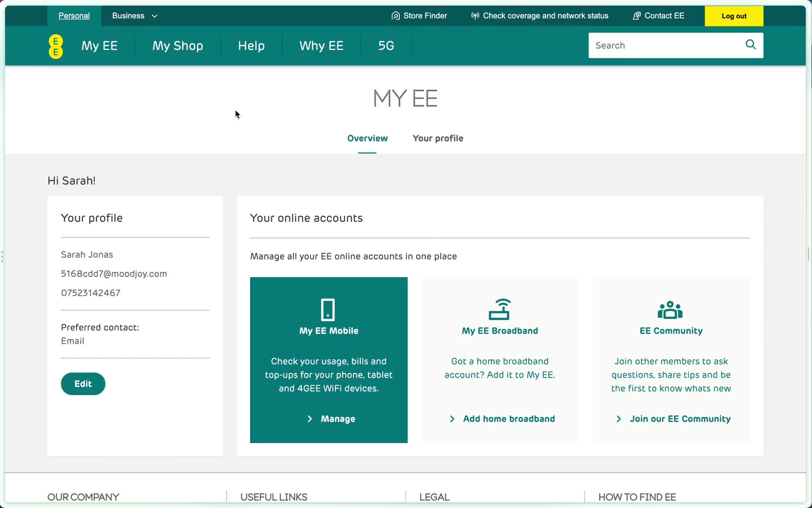Click phone number 07523142467
The image size is (812, 508).
91,293
